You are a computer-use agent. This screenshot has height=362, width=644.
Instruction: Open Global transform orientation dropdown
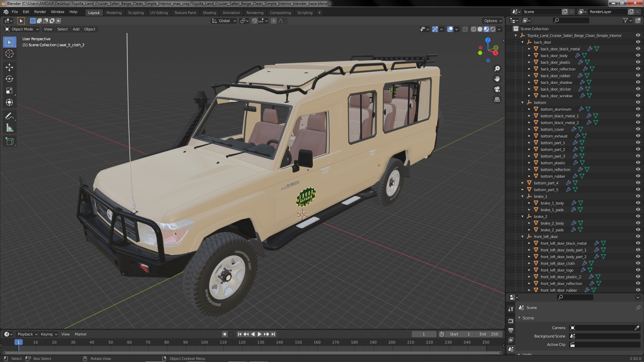(x=224, y=21)
